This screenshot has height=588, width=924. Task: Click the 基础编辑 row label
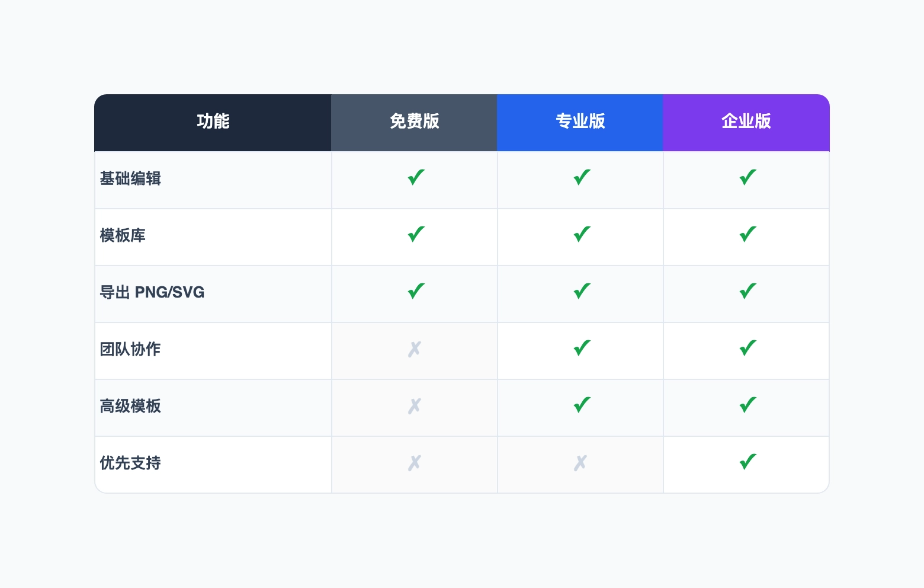(x=130, y=179)
